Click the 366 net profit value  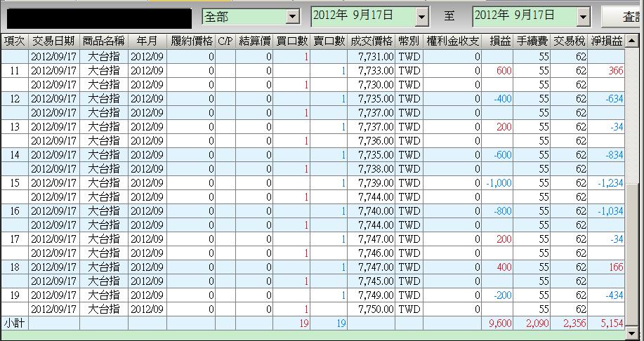pyautogui.click(x=616, y=71)
